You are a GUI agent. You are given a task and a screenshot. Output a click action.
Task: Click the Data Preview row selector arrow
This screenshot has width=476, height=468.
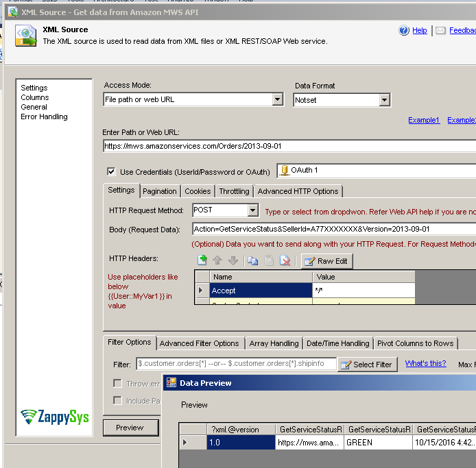coord(193,443)
